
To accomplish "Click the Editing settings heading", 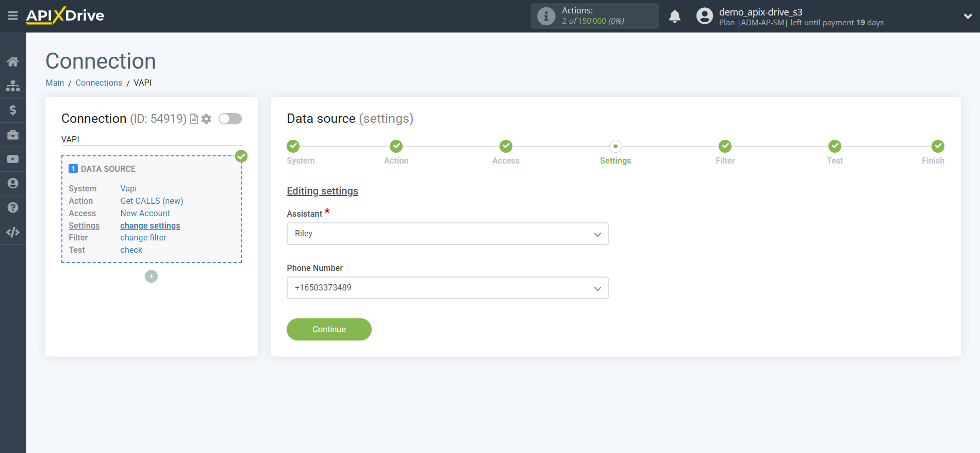I will pos(322,191).
